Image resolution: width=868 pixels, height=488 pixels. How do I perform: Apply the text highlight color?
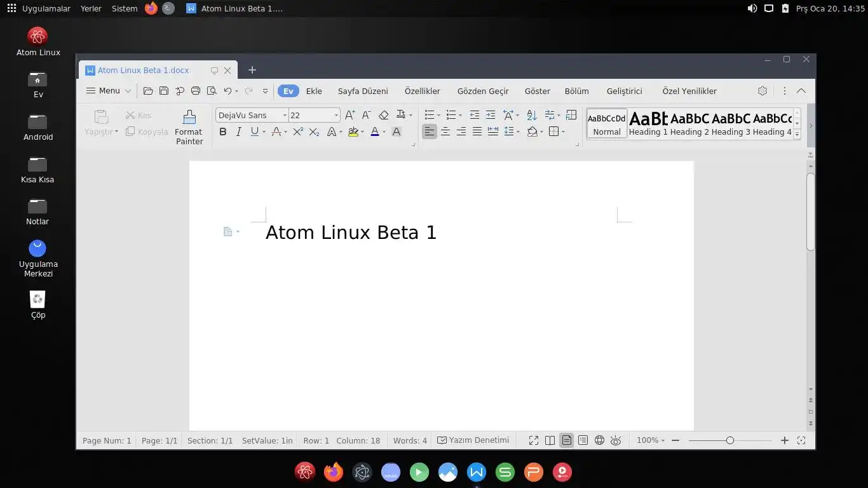coord(353,132)
